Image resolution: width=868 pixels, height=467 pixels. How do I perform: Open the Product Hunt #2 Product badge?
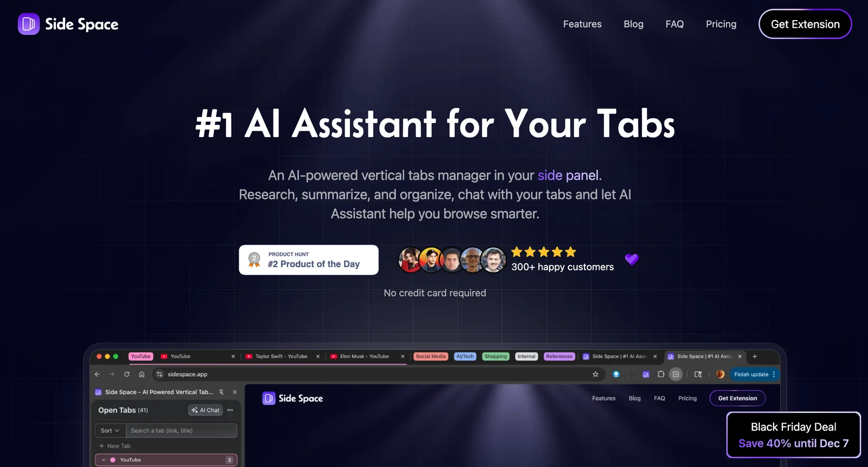(309, 260)
